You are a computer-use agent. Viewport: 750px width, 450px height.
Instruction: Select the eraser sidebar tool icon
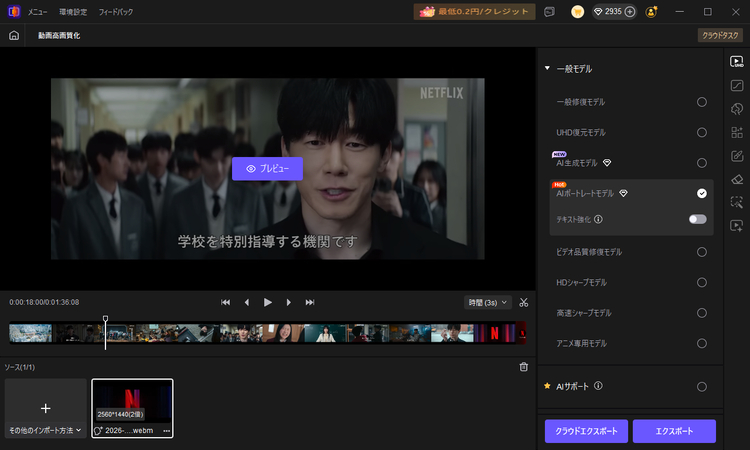737,179
